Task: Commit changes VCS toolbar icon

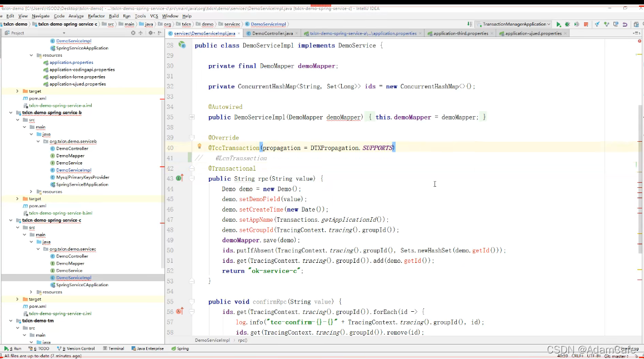Action: coord(606,24)
